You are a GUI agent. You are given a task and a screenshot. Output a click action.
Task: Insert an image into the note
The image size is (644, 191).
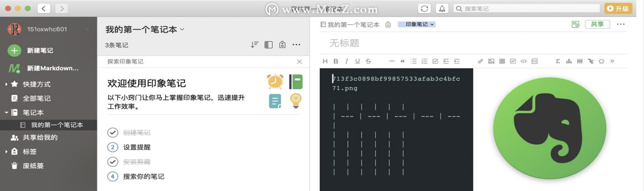(x=491, y=61)
